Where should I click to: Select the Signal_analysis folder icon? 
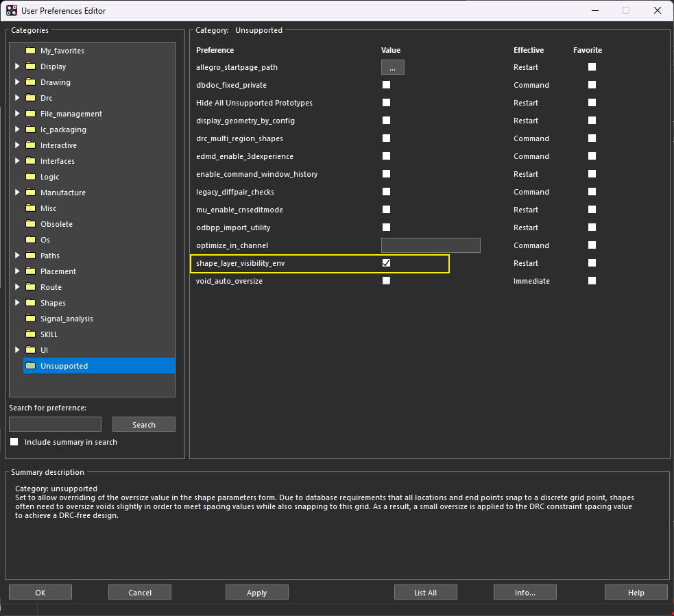pyautogui.click(x=30, y=319)
